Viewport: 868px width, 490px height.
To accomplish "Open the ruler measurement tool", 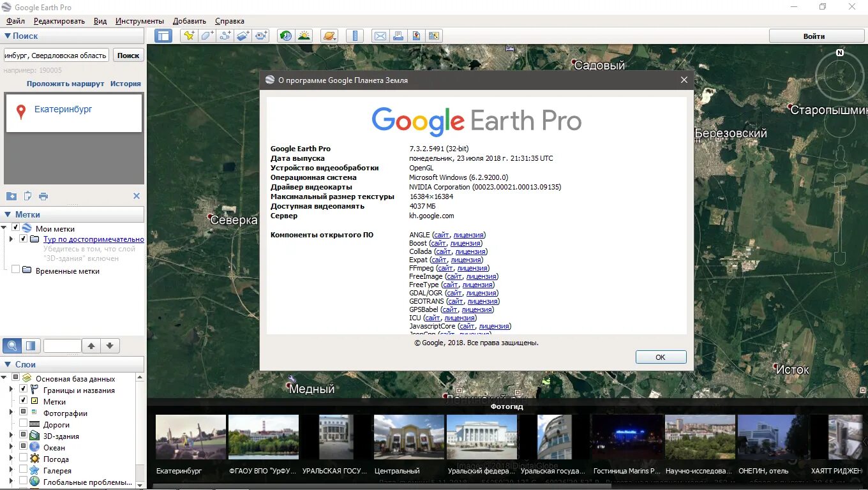I will click(x=354, y=36).
